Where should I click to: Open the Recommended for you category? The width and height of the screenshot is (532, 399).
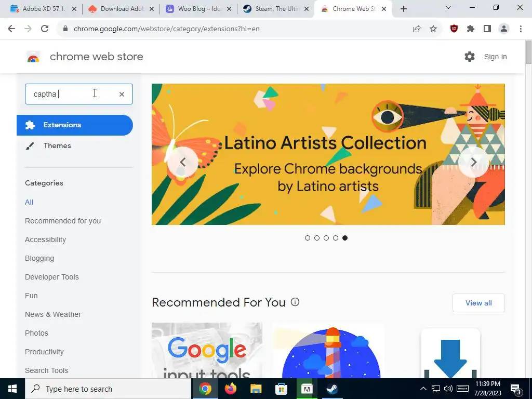click(x=63, y=221)
